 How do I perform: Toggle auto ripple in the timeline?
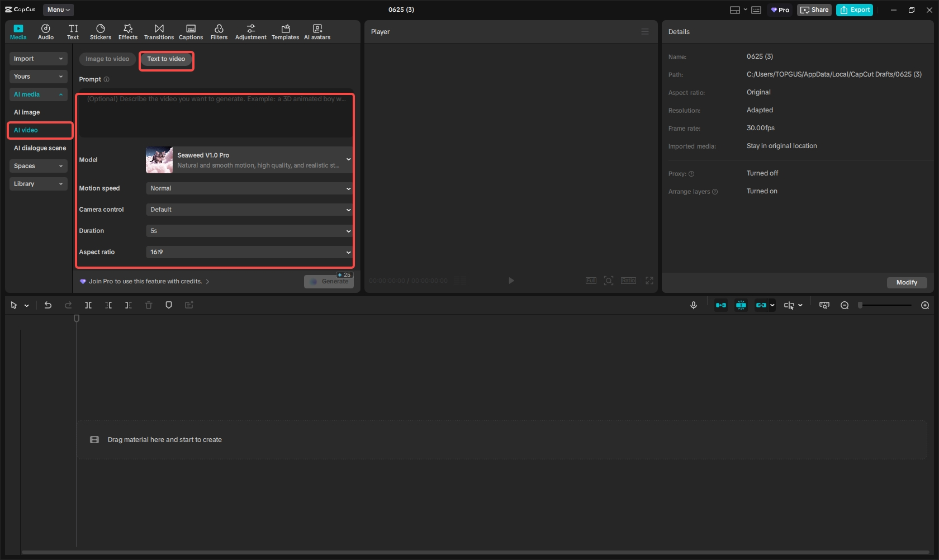(720, 305)
